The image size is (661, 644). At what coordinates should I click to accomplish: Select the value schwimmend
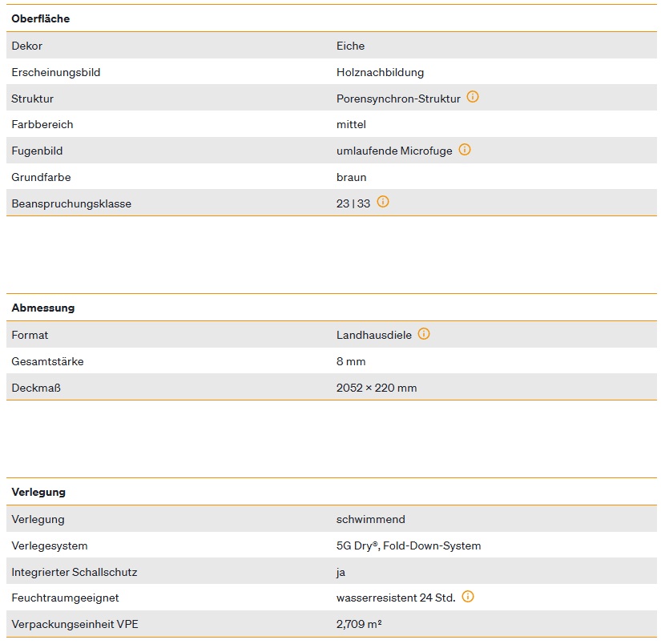pyautogui.click(x=370, y=519)
